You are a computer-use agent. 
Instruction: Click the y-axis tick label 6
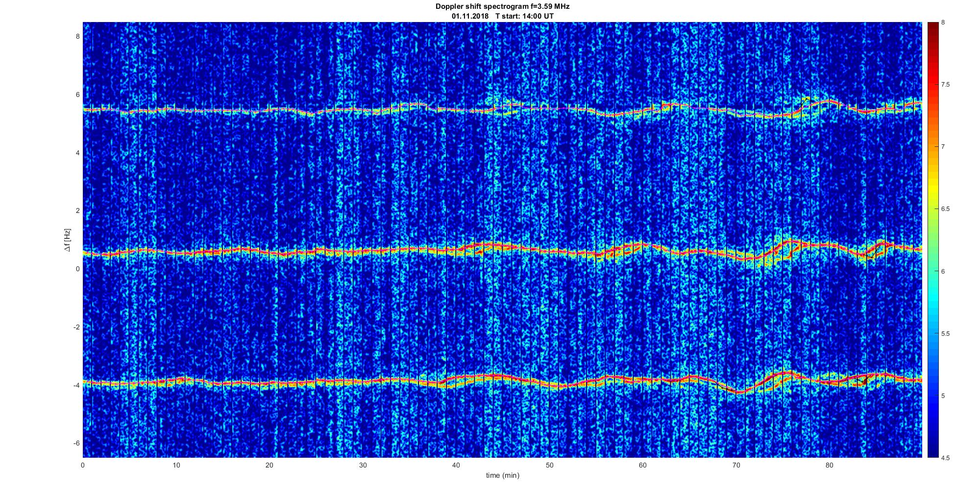point(77,94)
